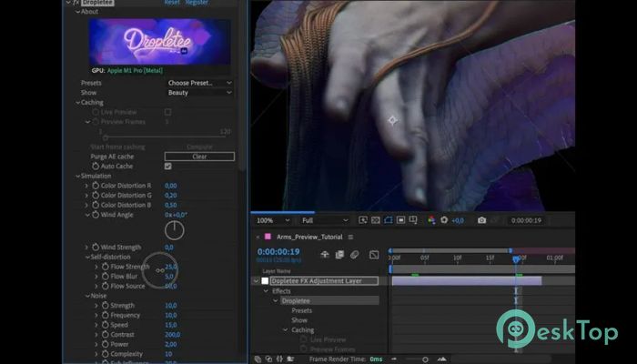Collapse the About section

pos(77,11)
